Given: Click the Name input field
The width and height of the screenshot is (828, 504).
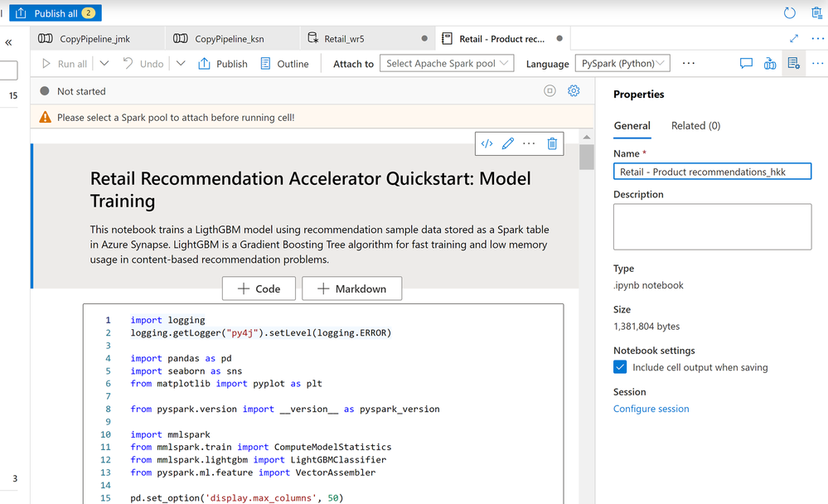Looking at the screenshot, I should [x=712, y=172].
